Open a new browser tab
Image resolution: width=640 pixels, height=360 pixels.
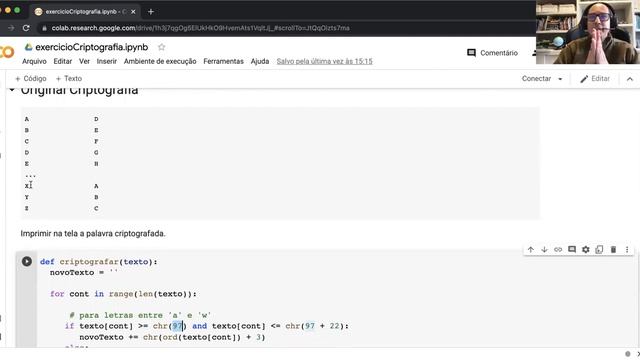151,12
